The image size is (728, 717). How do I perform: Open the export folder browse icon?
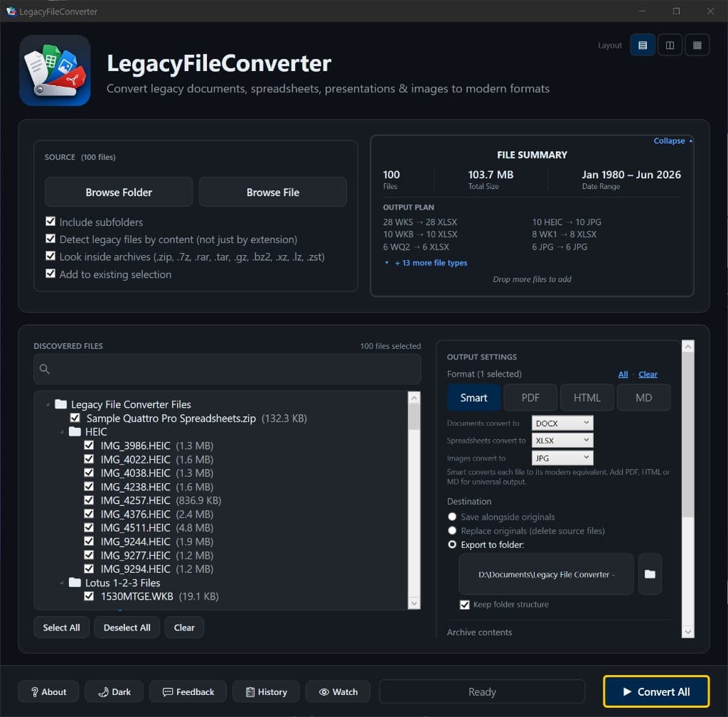click(650, 574)
